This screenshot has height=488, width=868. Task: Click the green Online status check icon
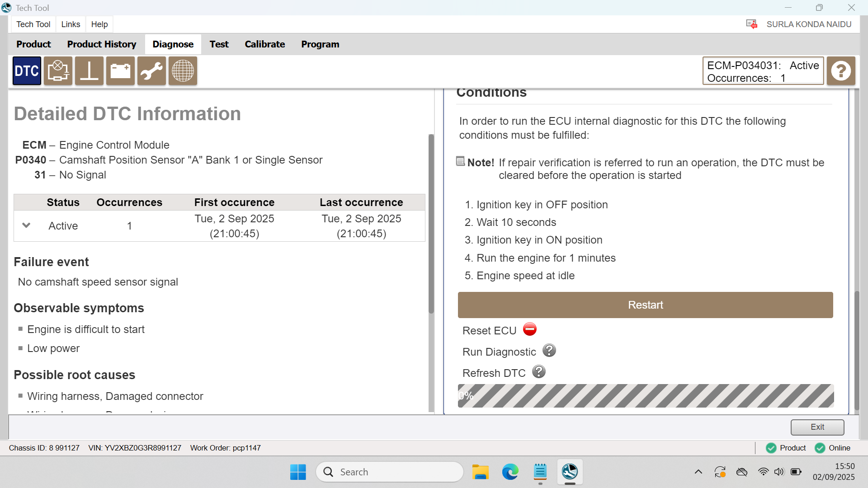pos(820,448)
